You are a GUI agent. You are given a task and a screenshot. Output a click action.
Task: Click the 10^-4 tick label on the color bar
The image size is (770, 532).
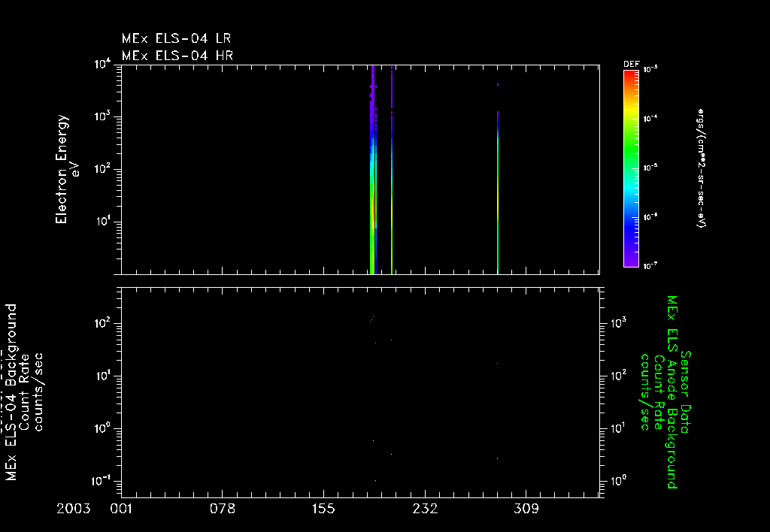click(x=650, y=118)
